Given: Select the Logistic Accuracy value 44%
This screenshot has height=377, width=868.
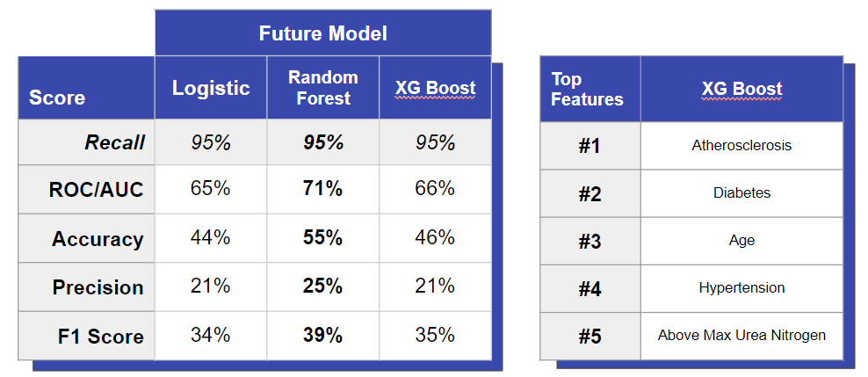Looking at the screenshot, I should click(x=211, y=237).
